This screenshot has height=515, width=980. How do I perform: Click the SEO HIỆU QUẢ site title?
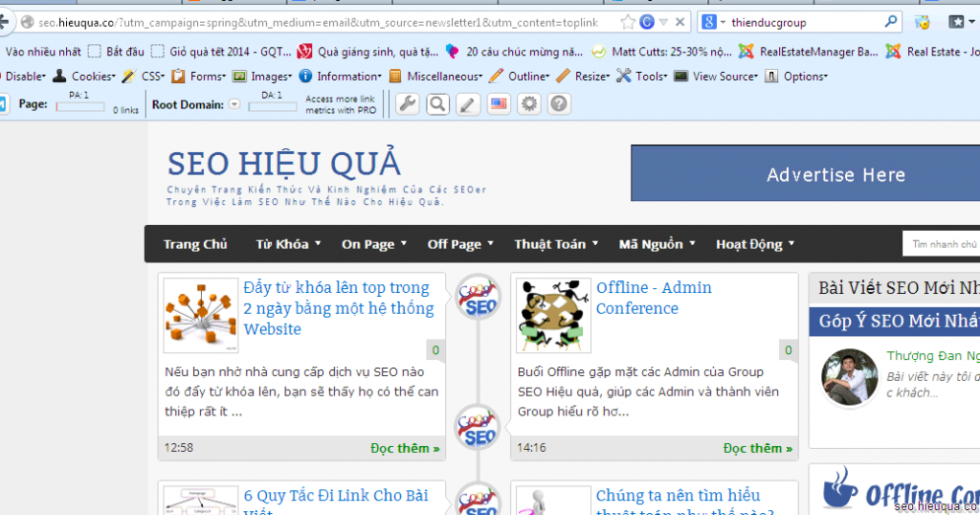pos(283,164)
